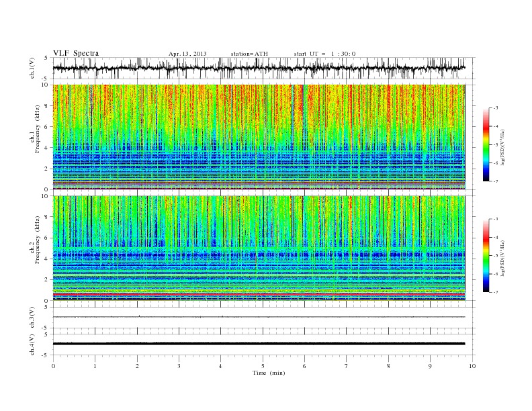
Task: Click the time axis tick label "10"
Action: click(x=472, y=366)
